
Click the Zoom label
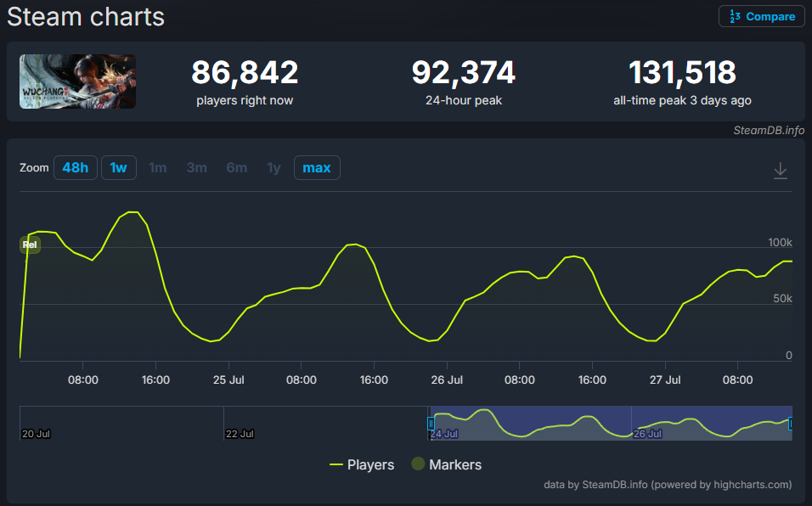click(x=34, y=167)
